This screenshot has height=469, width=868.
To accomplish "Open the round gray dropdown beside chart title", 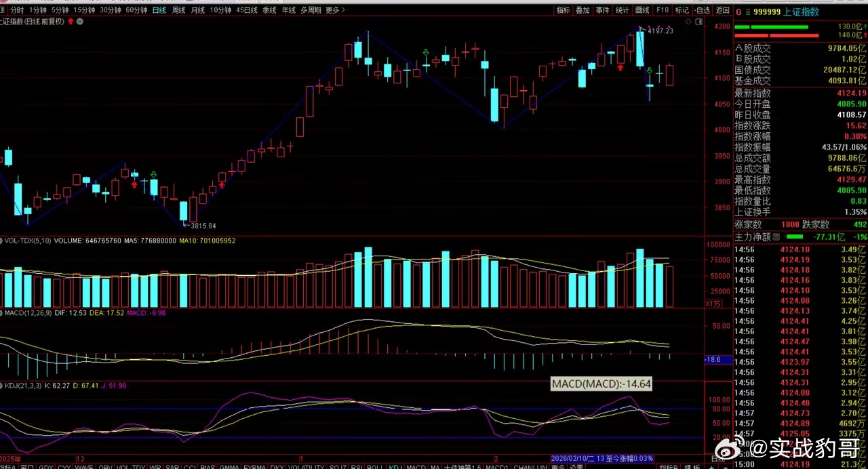I will point(80,21).
